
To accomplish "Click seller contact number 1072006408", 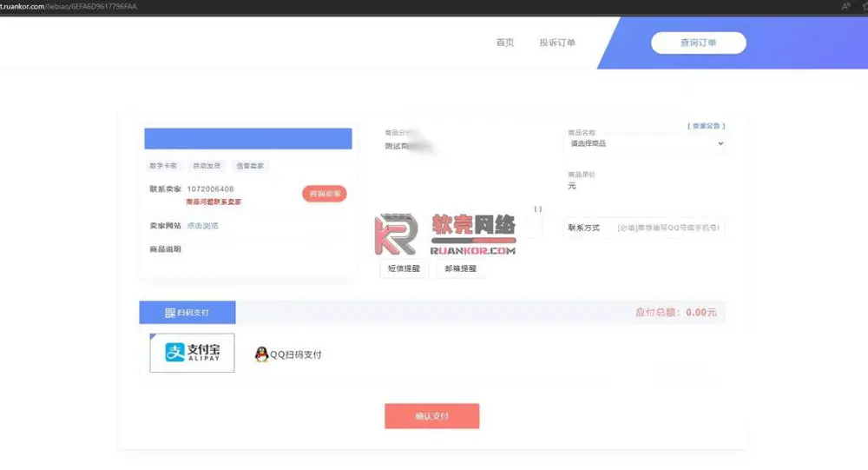I will (x=210, y=189).
